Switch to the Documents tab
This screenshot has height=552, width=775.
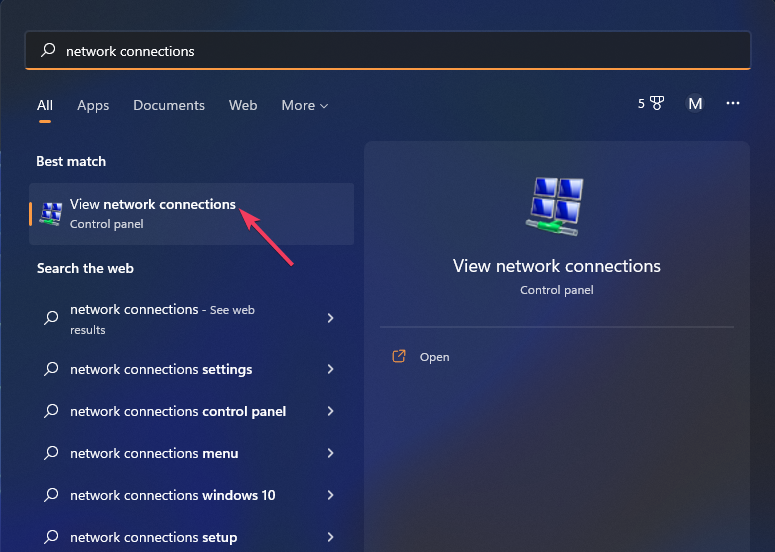pyautogui.click(x=169, y=105)
